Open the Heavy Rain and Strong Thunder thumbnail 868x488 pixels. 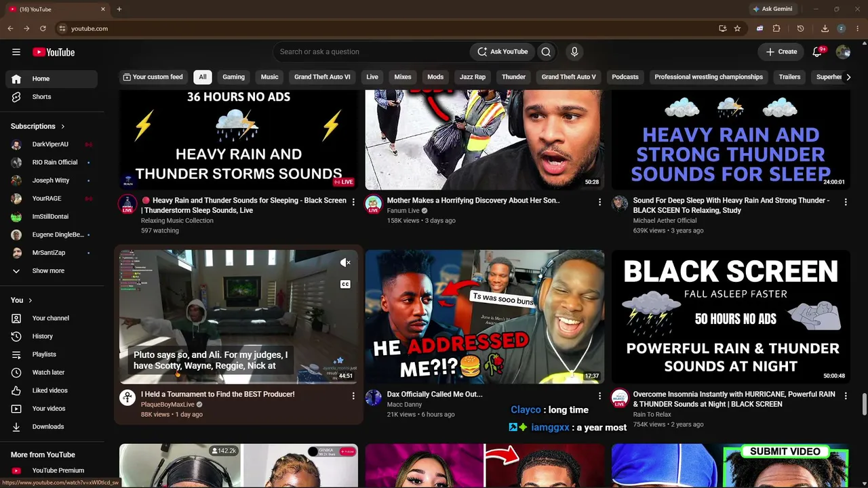pos(731,140)
